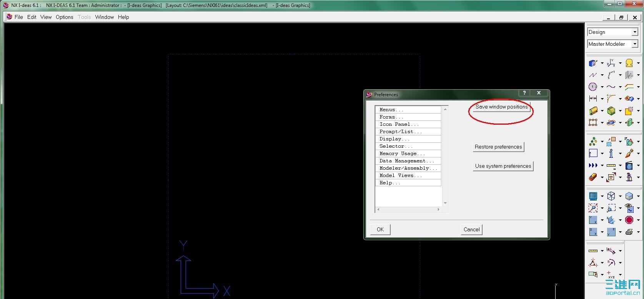Expand the flyout arrow beside the red stop icon

click(x=638, y=220)
